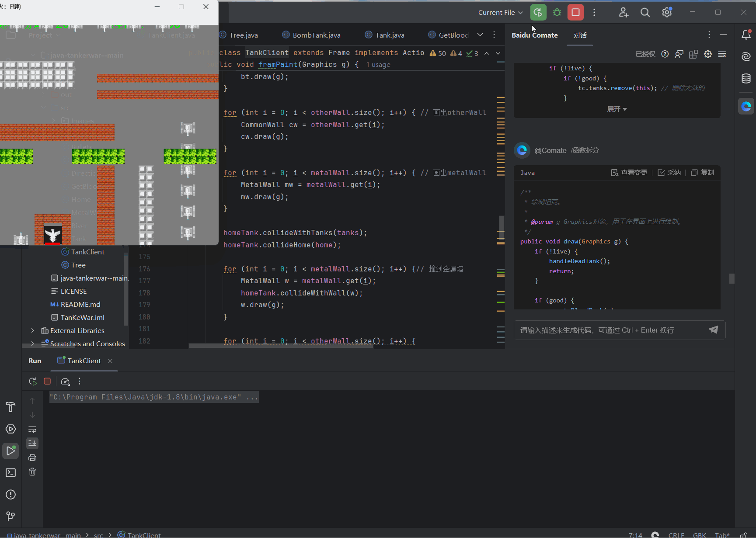Click the 50 warnings inspection indicator
756x538 pixels.
pos(438,53)
